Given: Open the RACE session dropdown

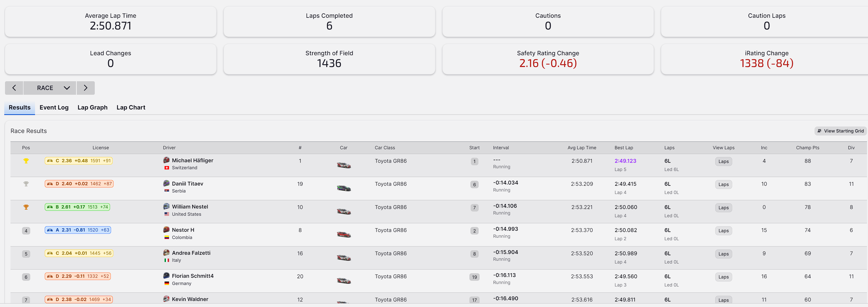Looking at the screenshot, I should [x=50, y=88].
